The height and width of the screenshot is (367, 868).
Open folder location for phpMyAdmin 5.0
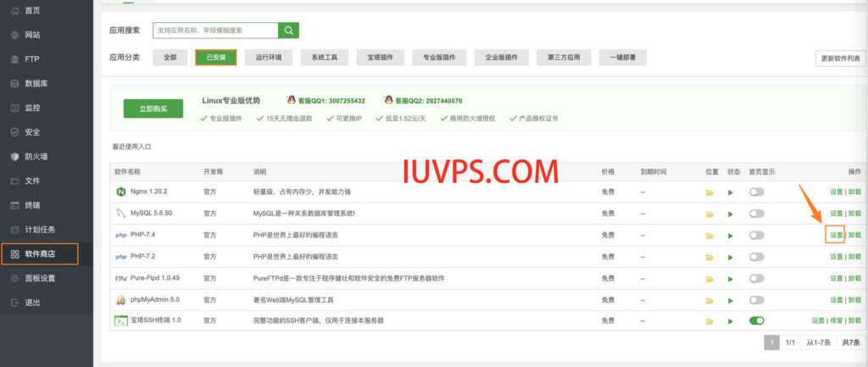tap(709, 301)
